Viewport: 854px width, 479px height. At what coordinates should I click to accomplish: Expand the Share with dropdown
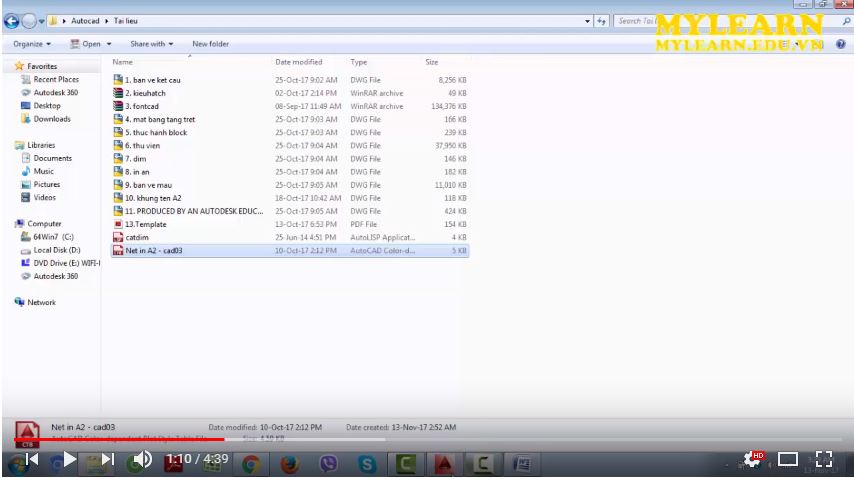pyautogui.click(x=151, y=44)
